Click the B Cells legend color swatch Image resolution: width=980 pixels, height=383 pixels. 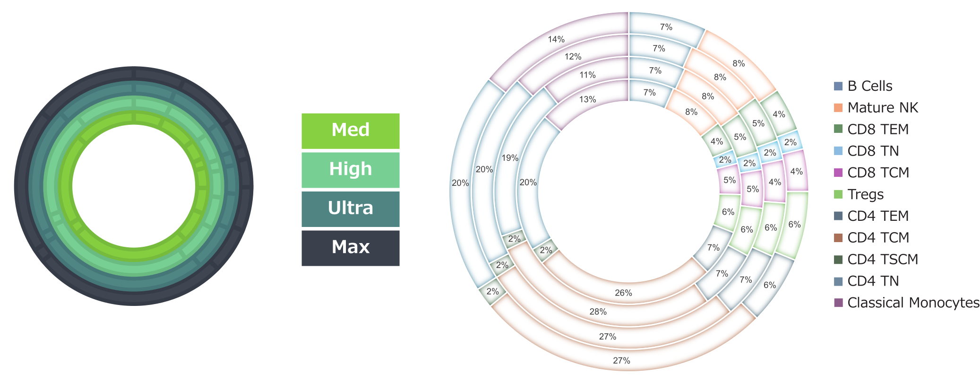click(838, 86)
